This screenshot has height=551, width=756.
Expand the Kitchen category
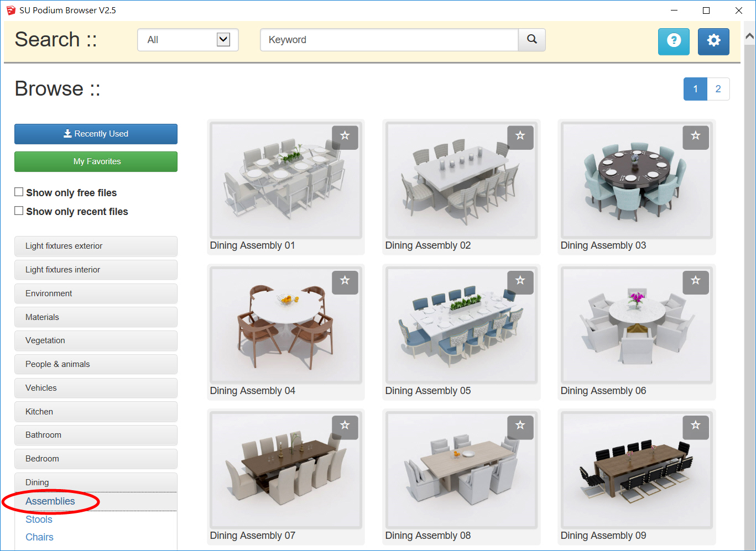96,412
